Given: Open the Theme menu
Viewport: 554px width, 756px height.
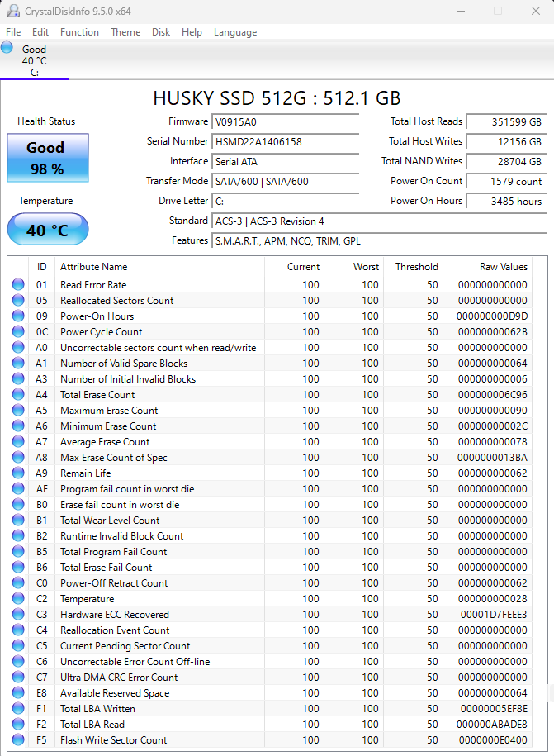Looking at the screenshot, I should [x=125, y=32].
